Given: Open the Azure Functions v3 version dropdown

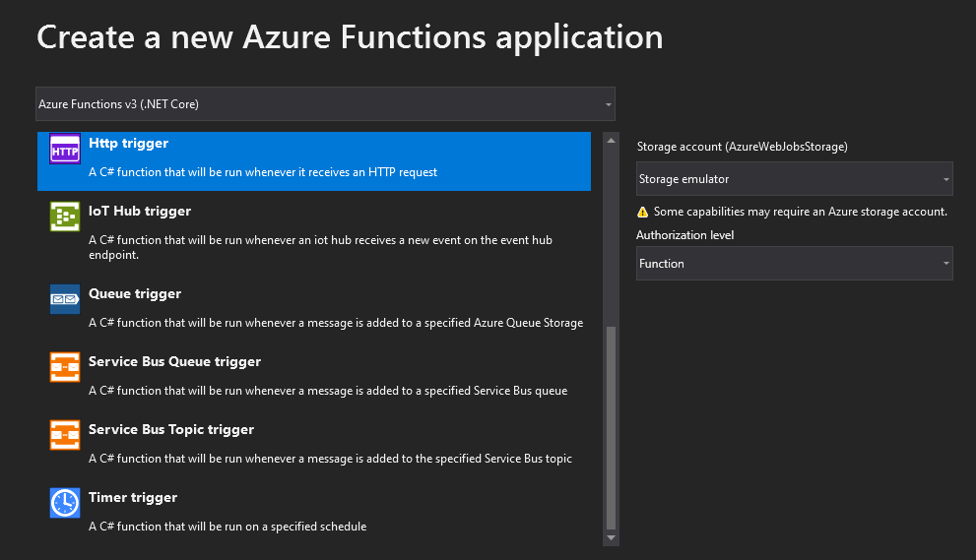Looking at the screenshot, I should pyautogui.click(x=326, y=104).
